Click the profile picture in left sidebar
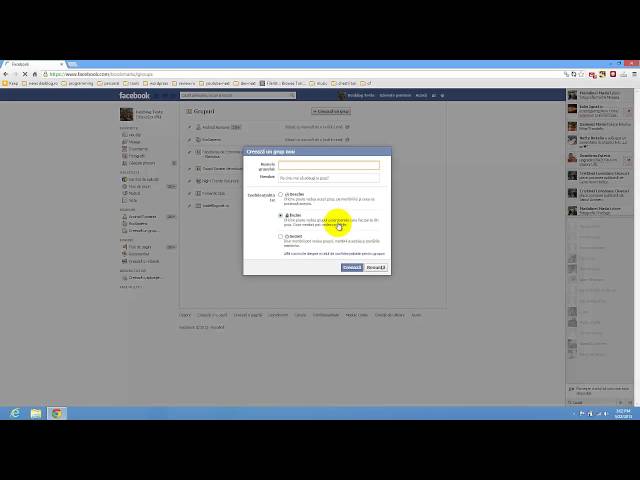The height and width of the screenshot is (480, 640). coord(127,114)
